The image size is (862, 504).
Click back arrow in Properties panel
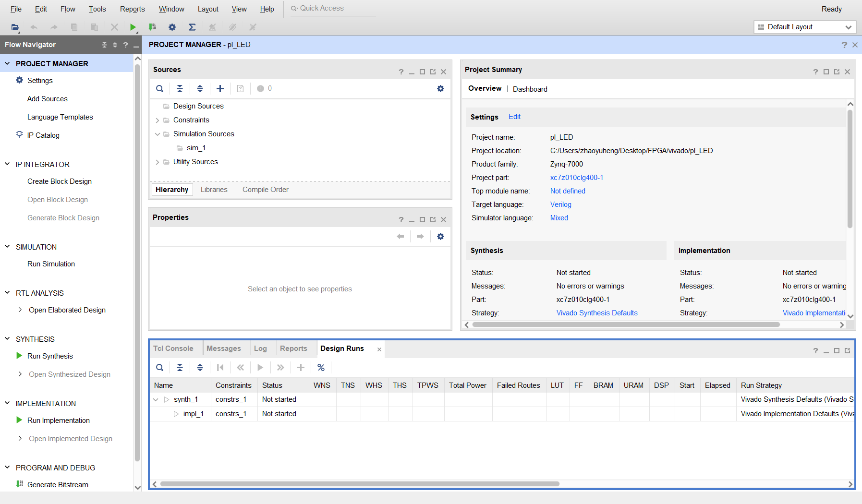401,236
